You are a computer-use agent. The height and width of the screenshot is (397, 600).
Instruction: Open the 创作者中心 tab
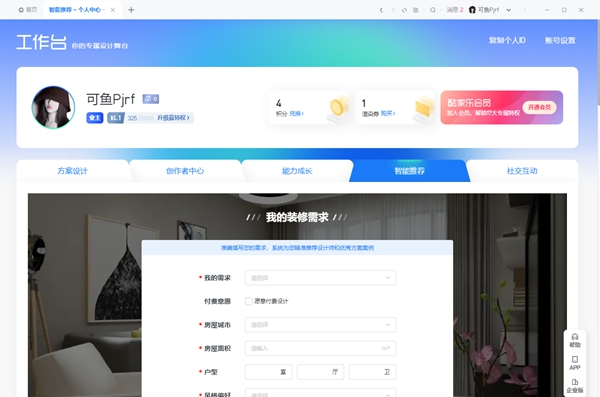pos(185,171)
